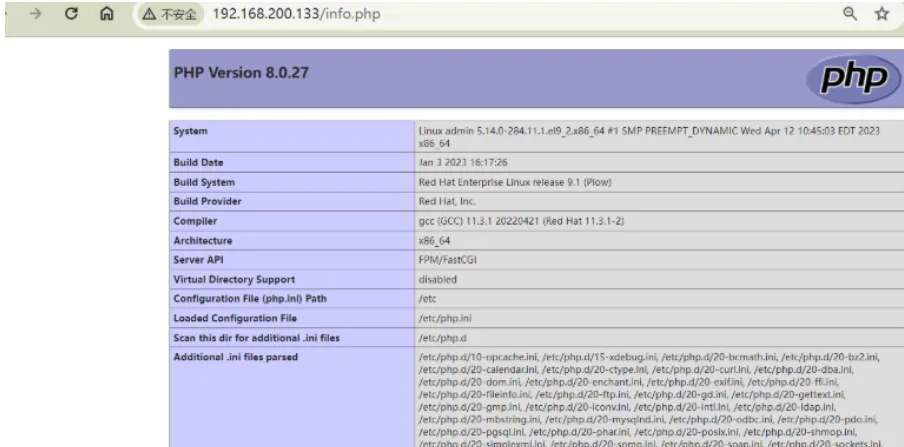Click the Architecture x86_64 value

437,240
